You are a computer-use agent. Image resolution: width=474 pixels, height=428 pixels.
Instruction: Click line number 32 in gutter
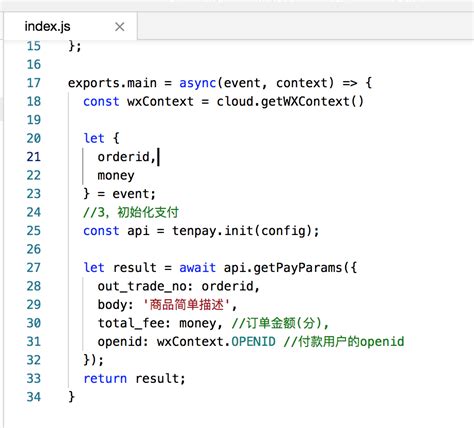(x=34, y=360)
